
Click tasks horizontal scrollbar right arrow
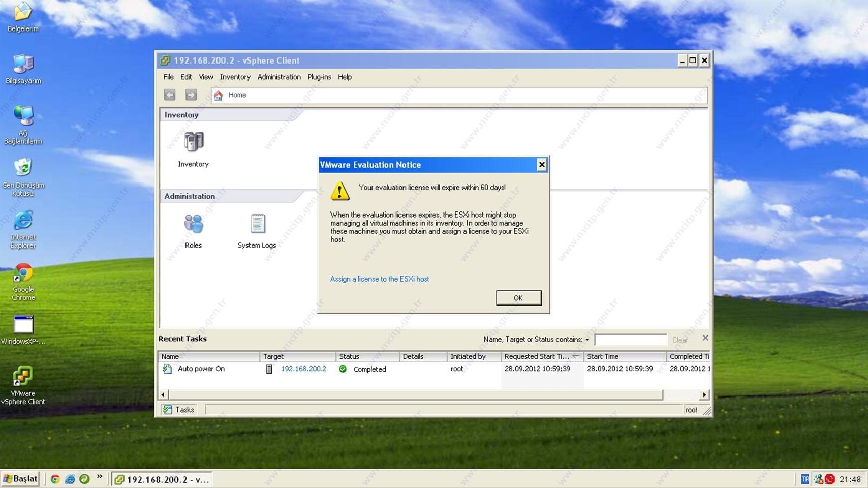pos(704,395)
